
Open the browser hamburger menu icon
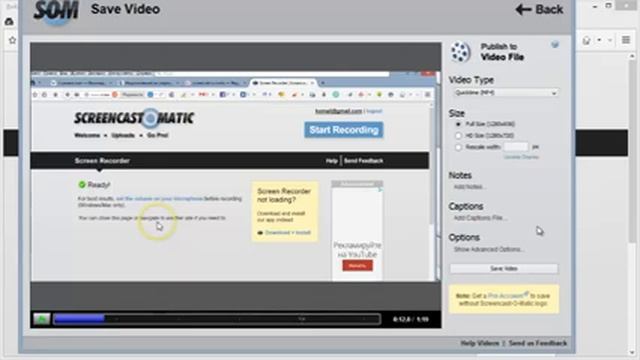626,40
